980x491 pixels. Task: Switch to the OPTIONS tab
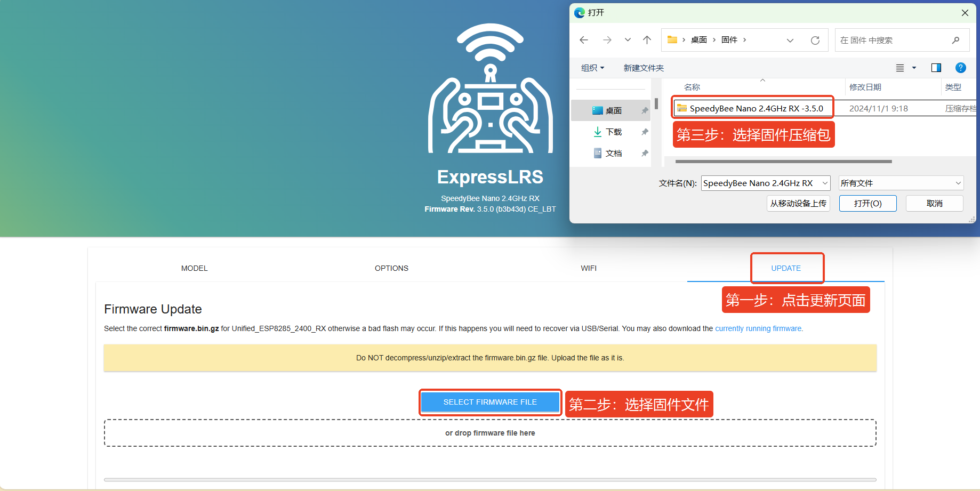point(391,268)
